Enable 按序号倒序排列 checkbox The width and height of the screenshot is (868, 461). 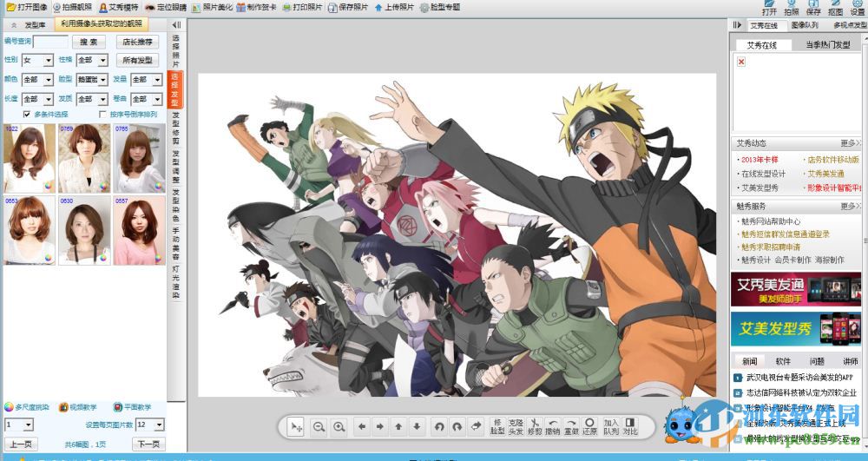(103, 114)
